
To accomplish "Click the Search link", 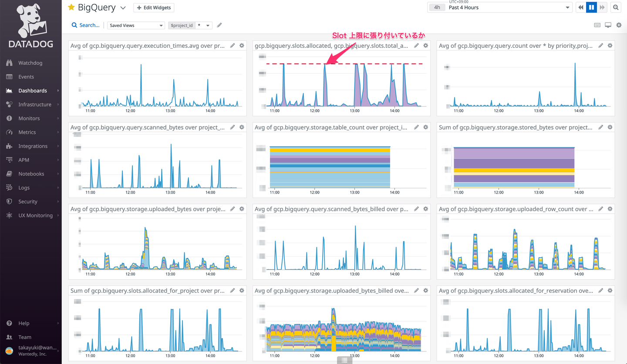I will [85, 25].
